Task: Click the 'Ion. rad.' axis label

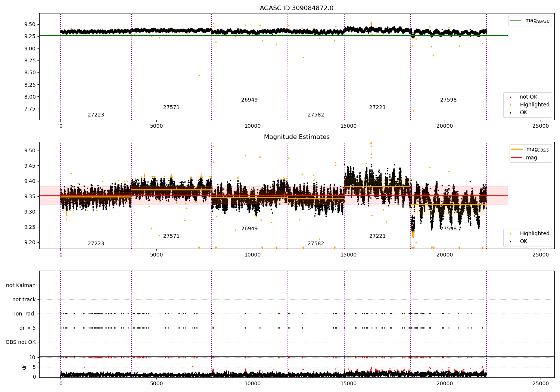Action: tap(25, 314)
